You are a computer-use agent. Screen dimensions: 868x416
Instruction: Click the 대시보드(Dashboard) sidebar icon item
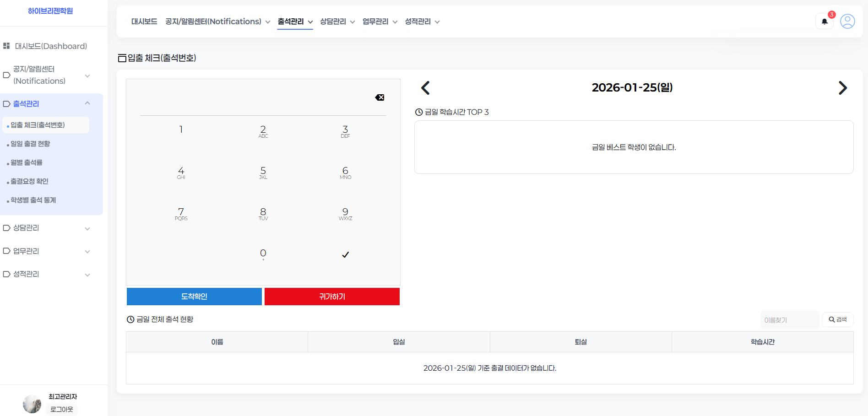click(x=6, y=46)
